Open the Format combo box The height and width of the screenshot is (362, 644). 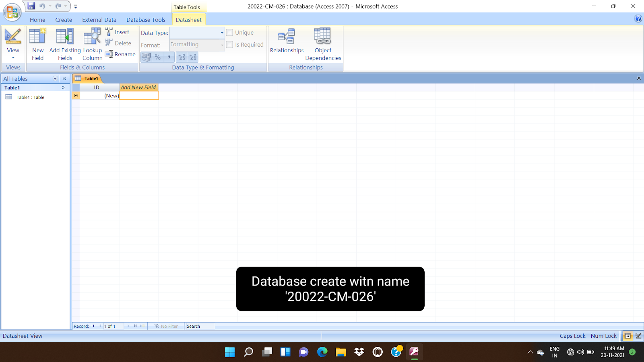197,45
